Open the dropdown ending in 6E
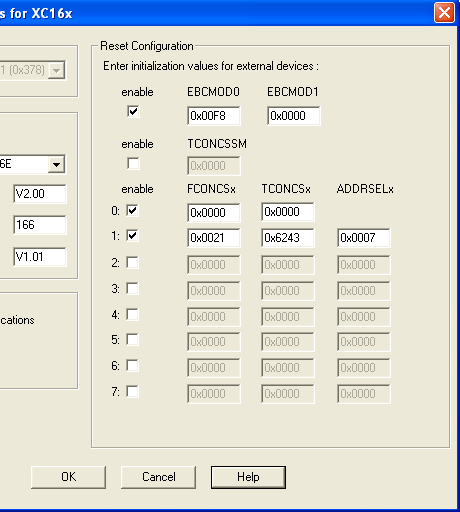This screenshot has width=460, height=512. tap(56, 164)
